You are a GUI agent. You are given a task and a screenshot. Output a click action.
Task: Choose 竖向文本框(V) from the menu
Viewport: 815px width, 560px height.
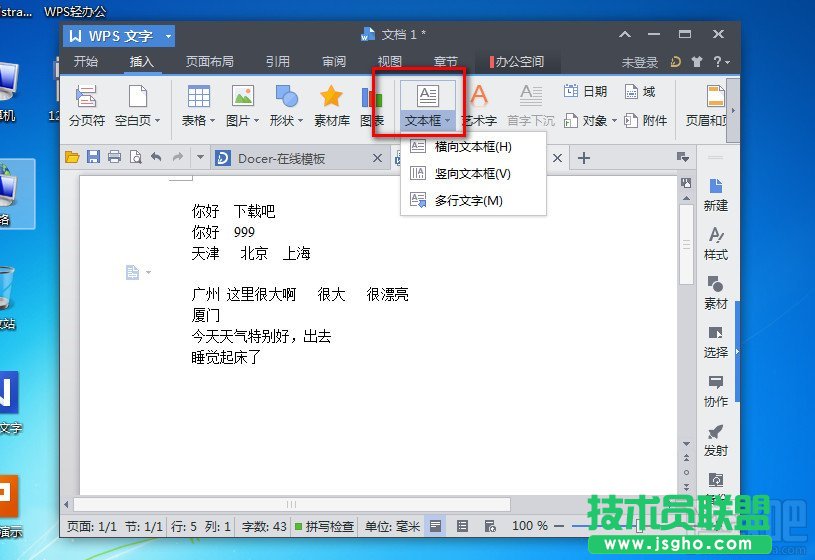[x=473, y=174]
